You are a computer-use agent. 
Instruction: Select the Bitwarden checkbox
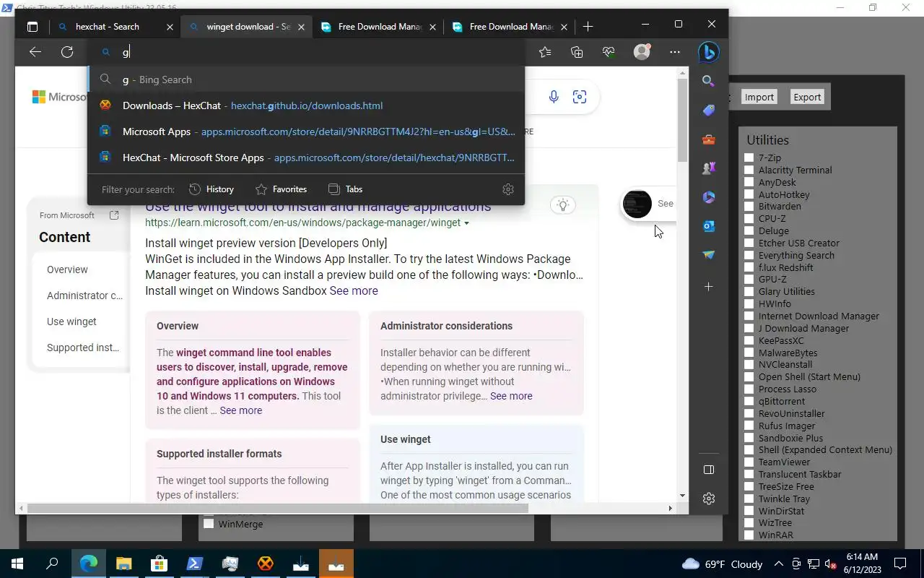pyautogui.click(x=749, y=206)
